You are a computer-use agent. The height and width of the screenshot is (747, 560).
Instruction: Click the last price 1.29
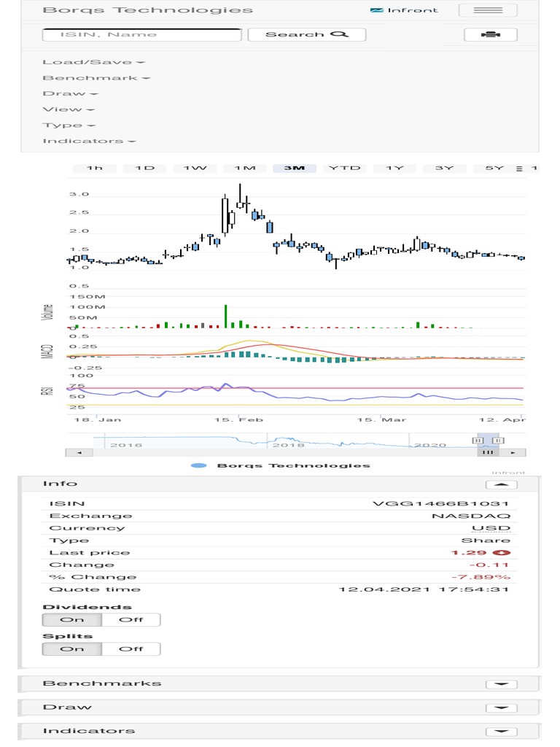click(469, 553)
